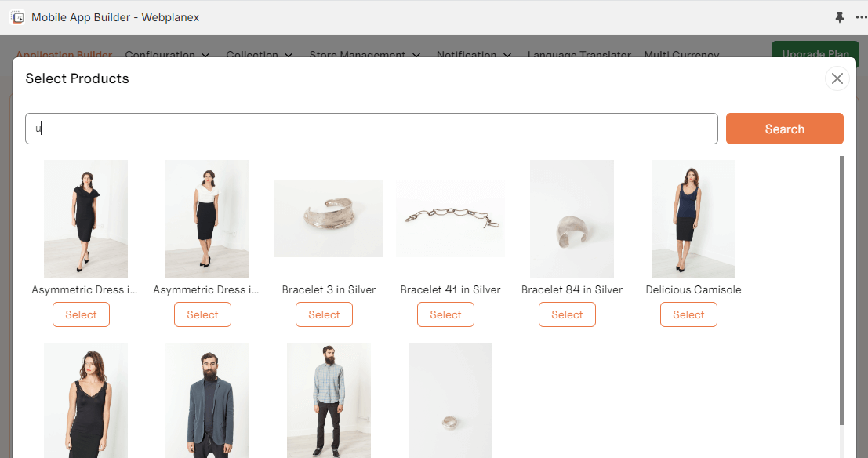Select the first Asymmetric Dress product
This screenshot has height=458, width=868.
tap(81, 314)
